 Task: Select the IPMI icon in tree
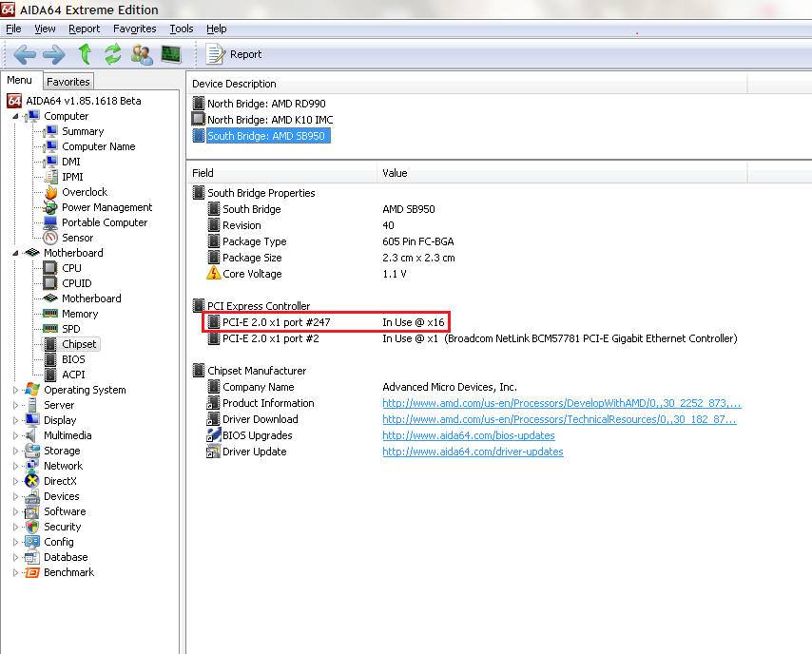(50, 177)
